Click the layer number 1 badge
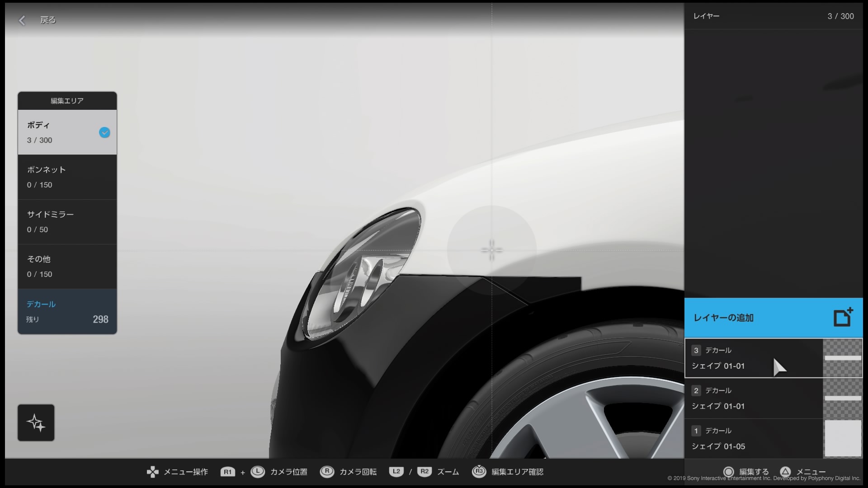 pos(696,431)
